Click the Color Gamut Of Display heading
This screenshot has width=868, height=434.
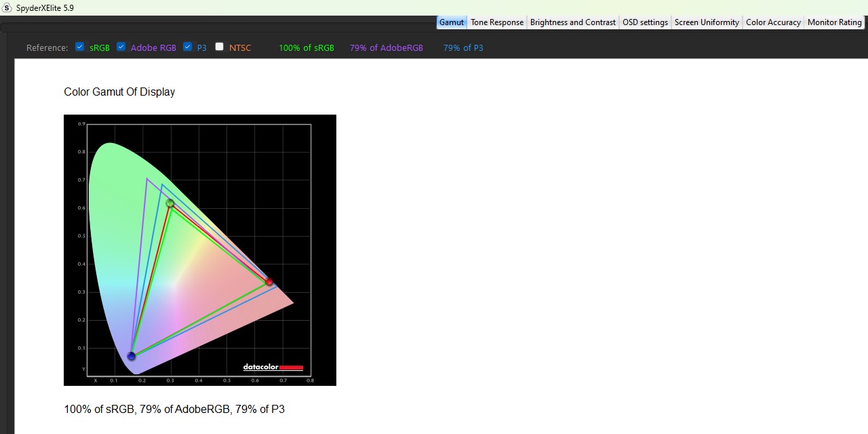pos(119,92)
